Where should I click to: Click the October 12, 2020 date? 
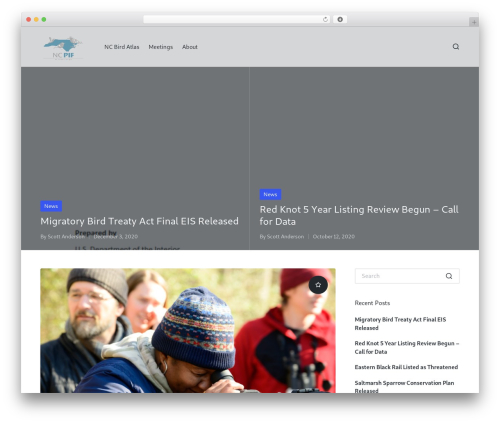(334, 236)
